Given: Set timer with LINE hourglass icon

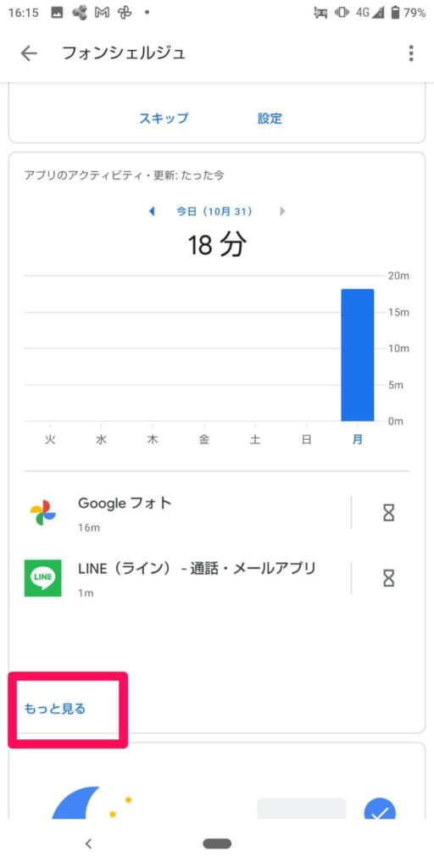Looking at the screenshot, I should click(x=389, y=578).
